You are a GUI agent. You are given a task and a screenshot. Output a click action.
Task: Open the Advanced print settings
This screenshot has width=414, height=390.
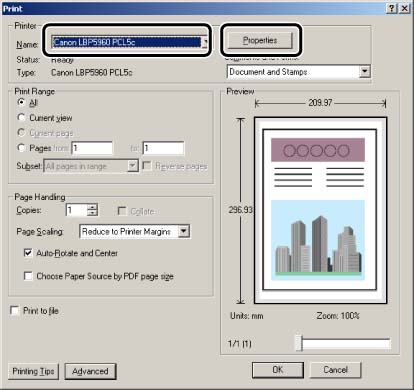pyautogui.click(x=90, y=371)
